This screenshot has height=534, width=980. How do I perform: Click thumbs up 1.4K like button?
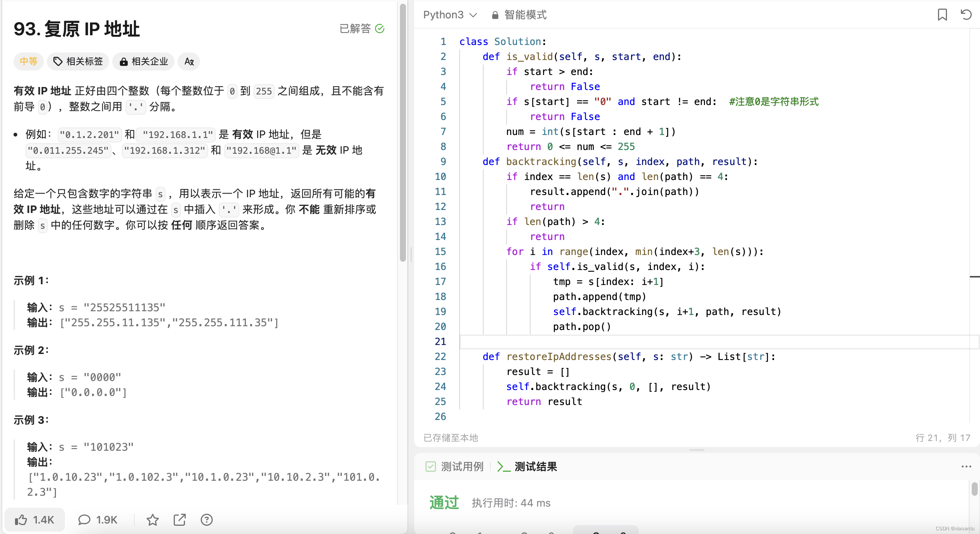[x=37, y=519]
